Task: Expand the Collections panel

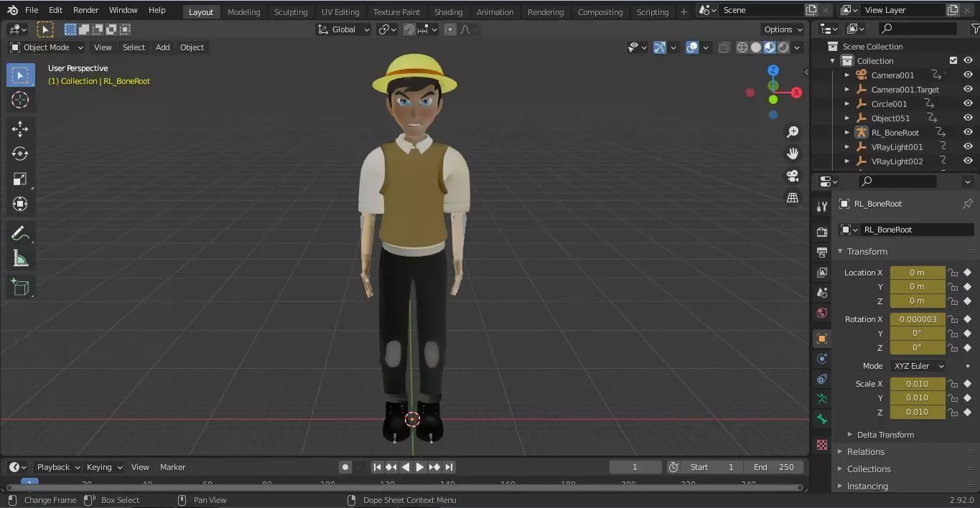Action: (x=869, y=469)
